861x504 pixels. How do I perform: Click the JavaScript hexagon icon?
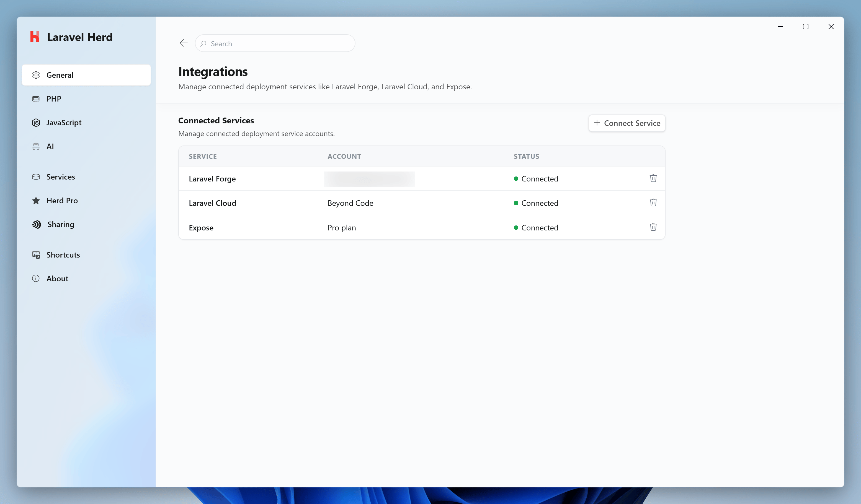point(36,123)
